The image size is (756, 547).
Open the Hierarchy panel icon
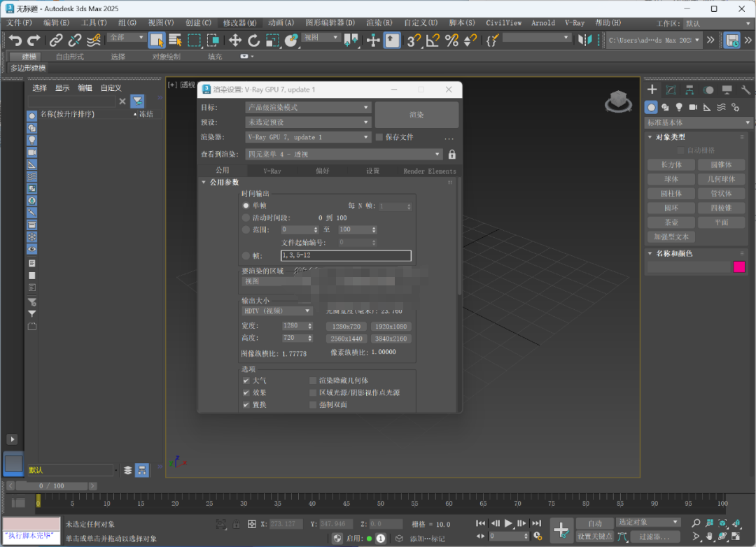point(689,90)
